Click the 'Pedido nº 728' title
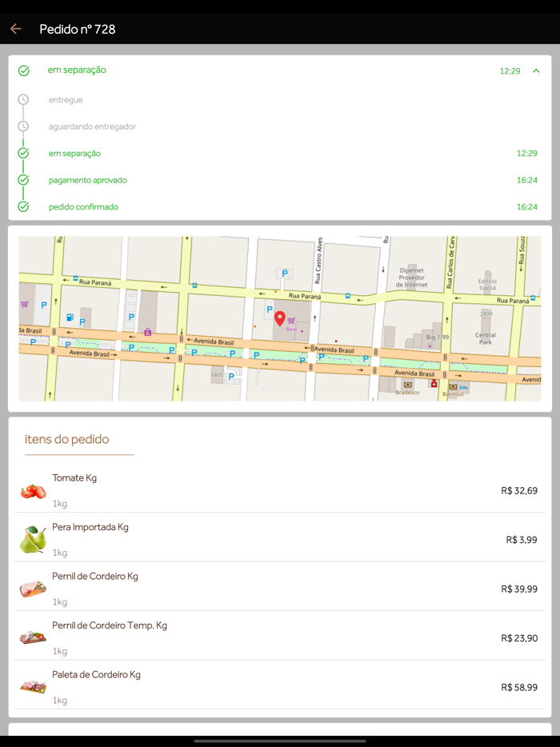The height and width of the screenshot is (747, 560). [x=78, y=29]
